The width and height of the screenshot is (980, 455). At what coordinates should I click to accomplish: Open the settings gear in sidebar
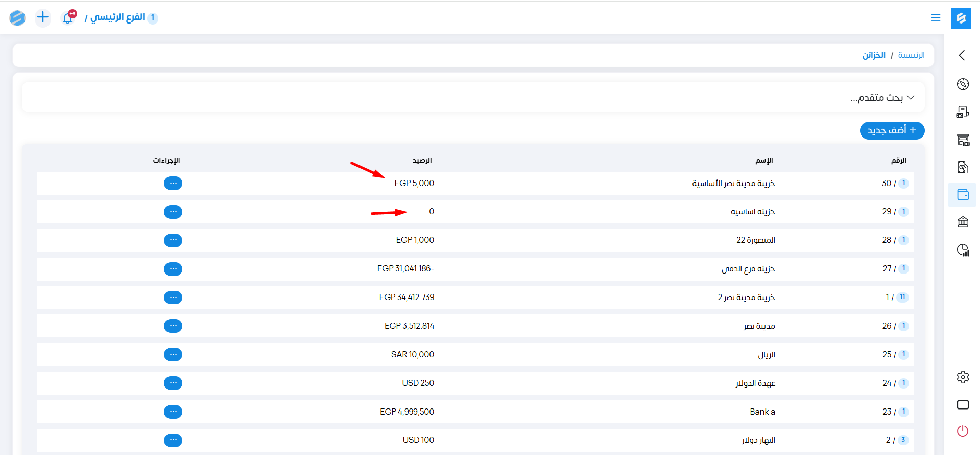[x=963, y=377]
